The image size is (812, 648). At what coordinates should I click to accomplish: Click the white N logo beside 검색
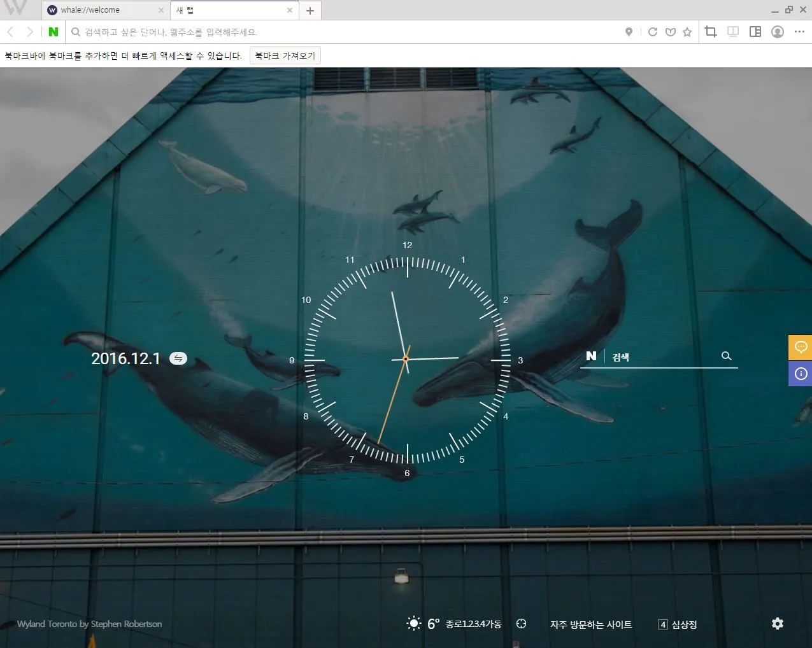pos(591,356)
